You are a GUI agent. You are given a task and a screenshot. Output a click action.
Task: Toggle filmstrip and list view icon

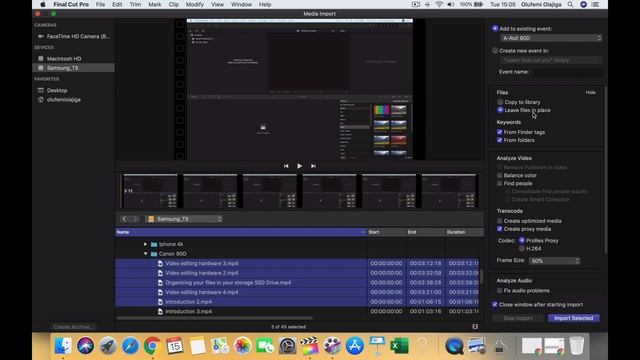click(475, 327)
